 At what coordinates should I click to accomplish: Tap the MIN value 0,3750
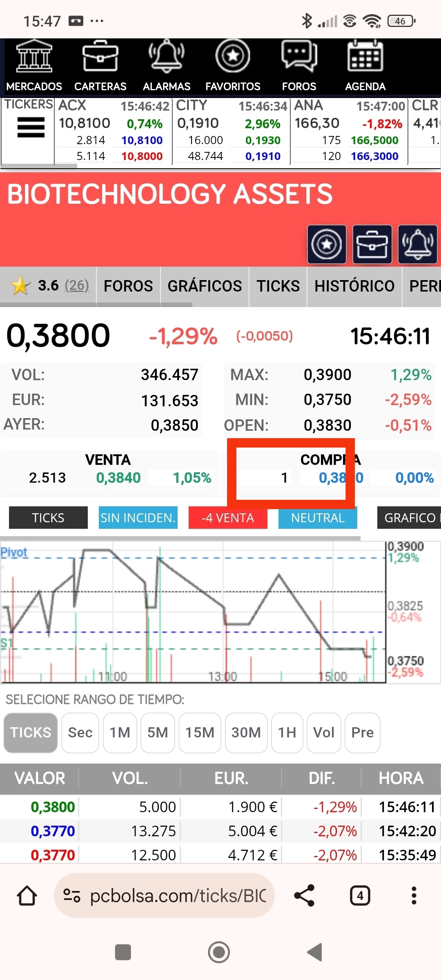pos(327,399)
